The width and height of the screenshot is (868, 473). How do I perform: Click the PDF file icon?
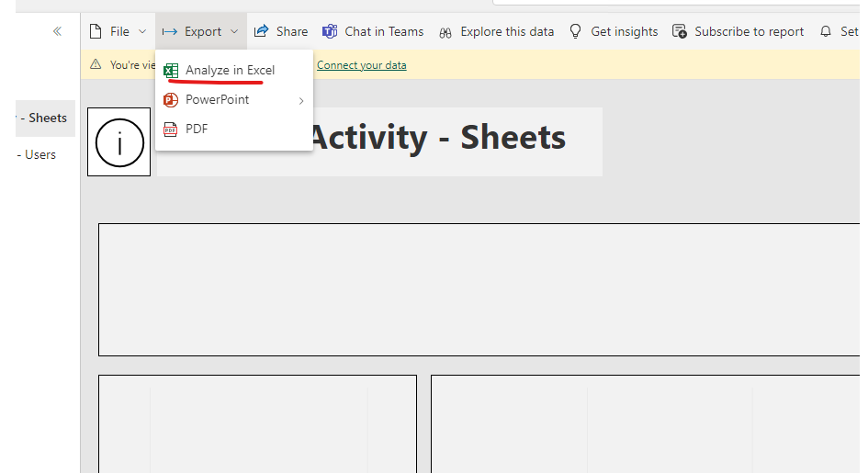[171, 130]
